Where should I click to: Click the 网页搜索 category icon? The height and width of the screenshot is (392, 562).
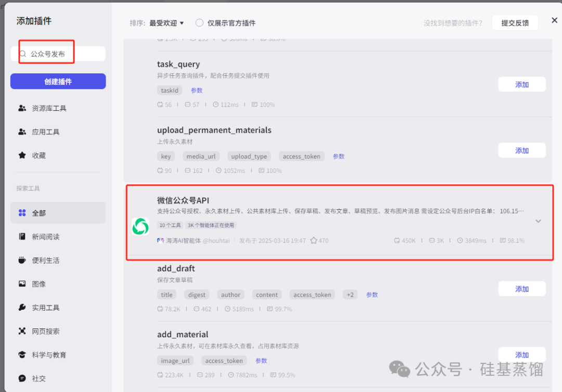point(22,331)
